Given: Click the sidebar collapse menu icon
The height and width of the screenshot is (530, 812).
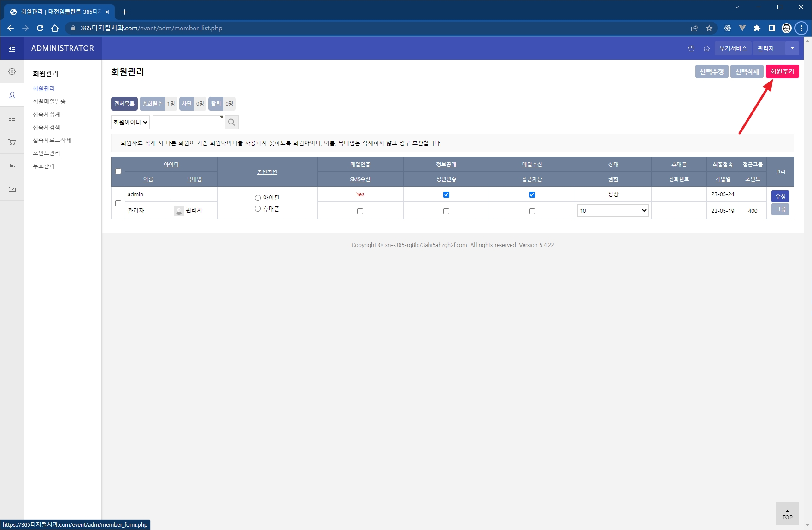Looking at the screenshot, I should (x=12, y=48).
